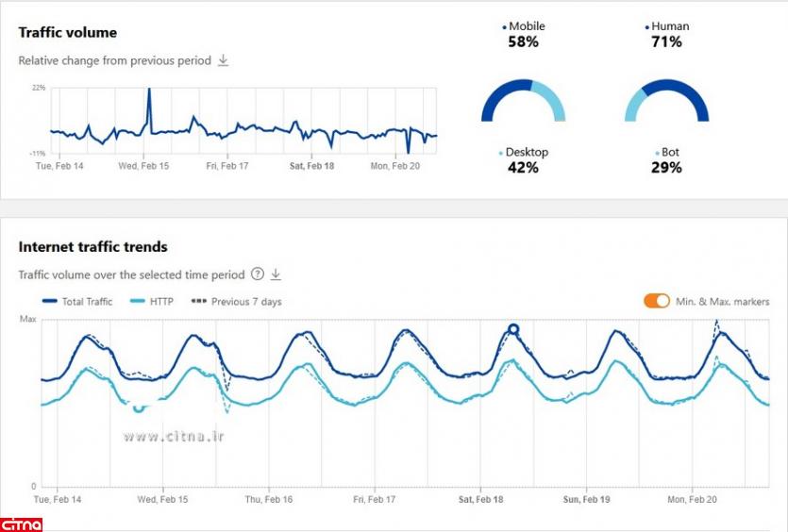Image resolution: width=788 pixels, height=532 pixels.
Task: Click the Mobile 58% legend label
Action: pos(524,34)
